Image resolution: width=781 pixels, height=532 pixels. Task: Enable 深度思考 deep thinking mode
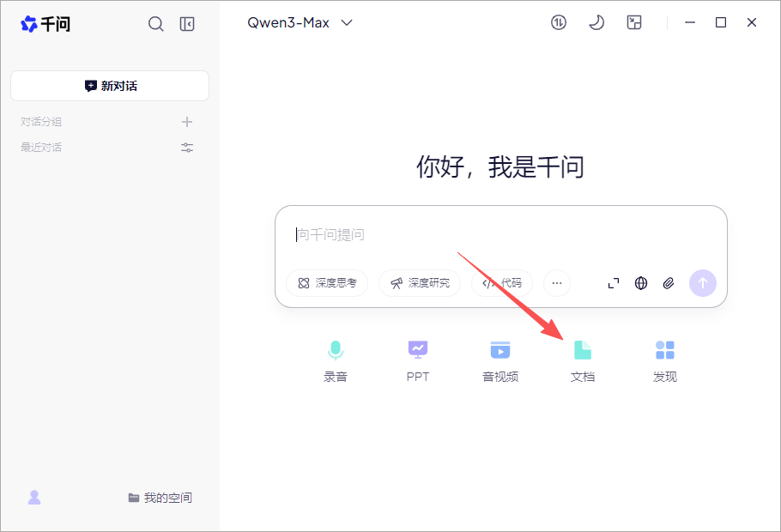(x=327, y=283)
